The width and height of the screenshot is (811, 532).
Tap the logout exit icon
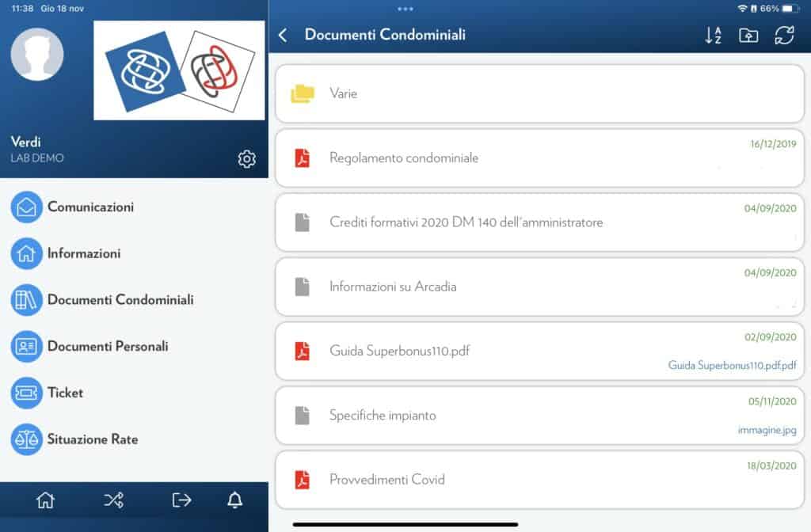[181, 500]
